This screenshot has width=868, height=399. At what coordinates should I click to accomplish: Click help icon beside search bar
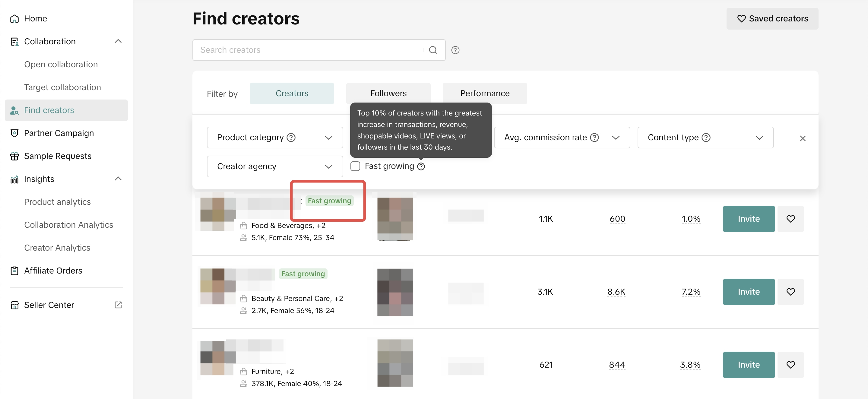coord(455,50)
